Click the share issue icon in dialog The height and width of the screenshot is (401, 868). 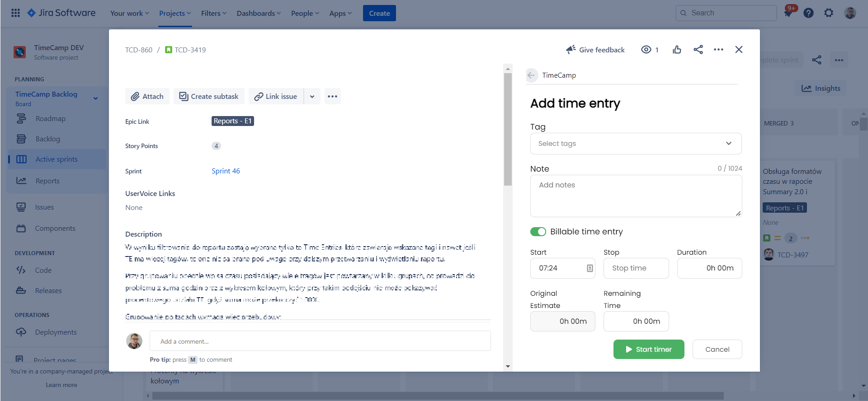coord(698,50)
